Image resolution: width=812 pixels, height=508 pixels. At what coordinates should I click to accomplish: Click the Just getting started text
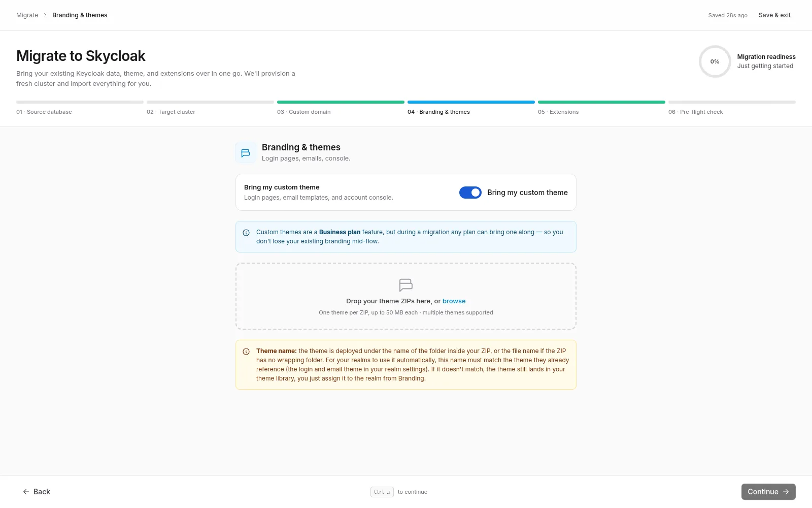pos(765,66)
